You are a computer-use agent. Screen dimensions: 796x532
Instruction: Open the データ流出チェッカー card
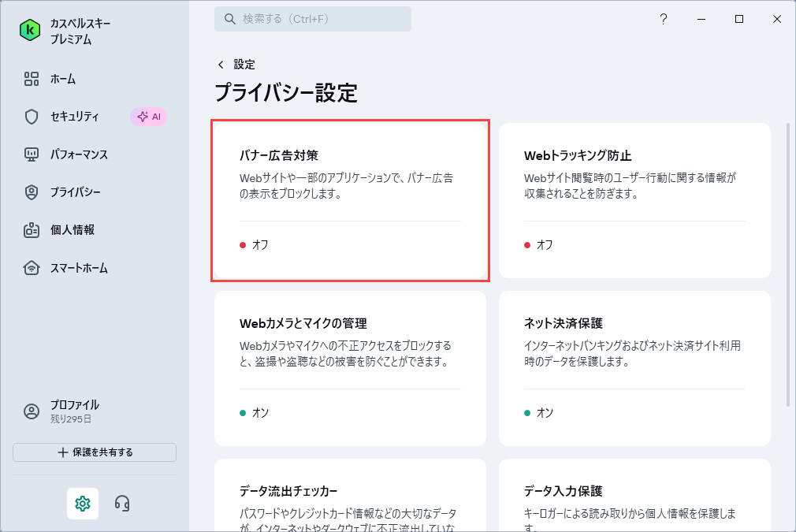[350, 496]
